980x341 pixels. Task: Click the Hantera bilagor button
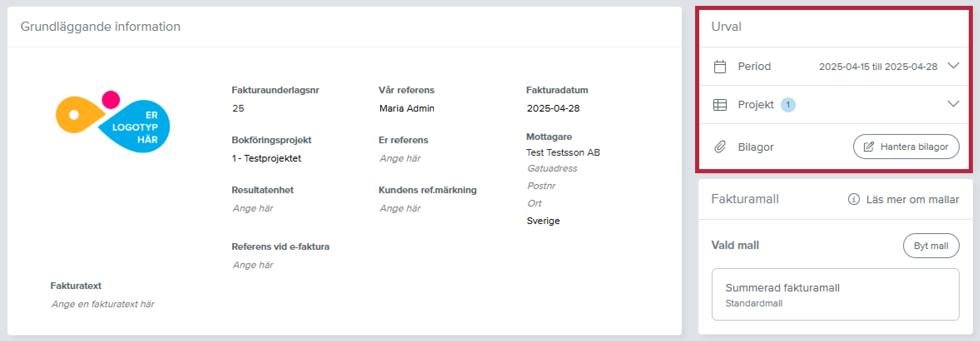906,147
